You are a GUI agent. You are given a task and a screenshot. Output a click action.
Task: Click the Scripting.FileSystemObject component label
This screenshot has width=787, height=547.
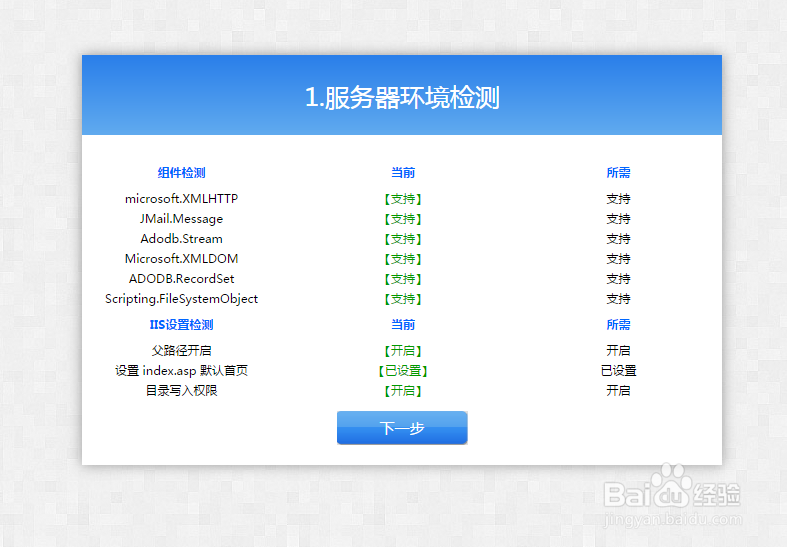181,299
